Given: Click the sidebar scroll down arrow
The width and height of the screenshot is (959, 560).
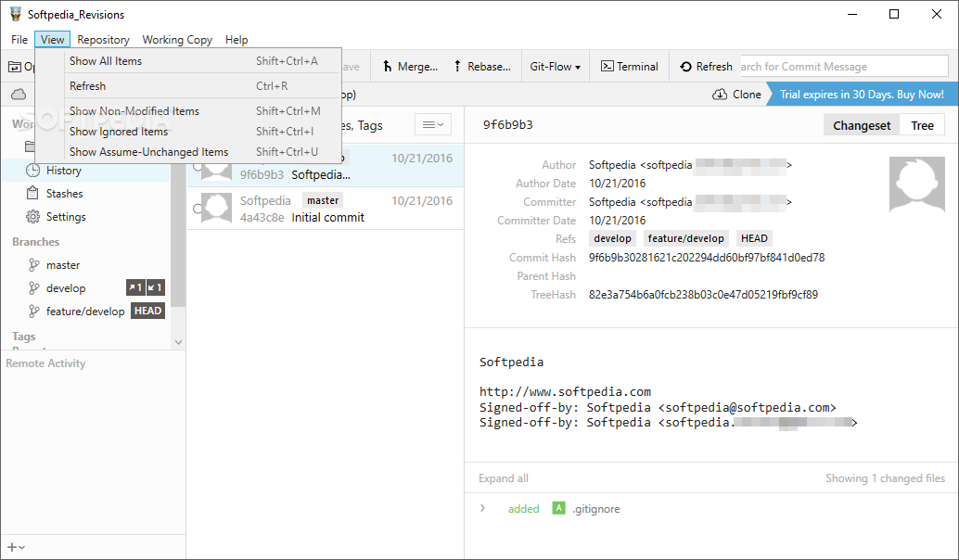Looking at the screenshot, I should (x=179, y=342).
